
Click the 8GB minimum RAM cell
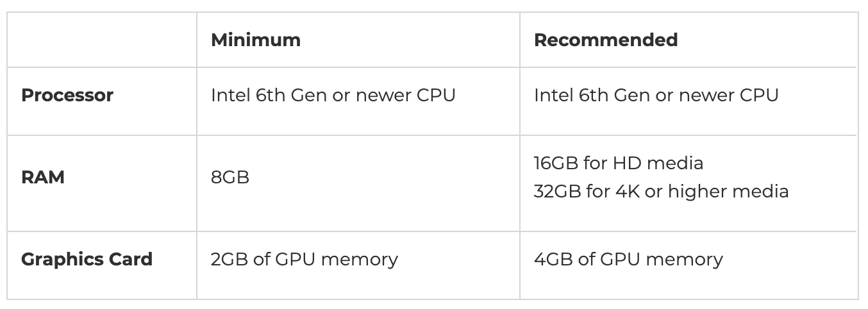click(x=230, y=177)
